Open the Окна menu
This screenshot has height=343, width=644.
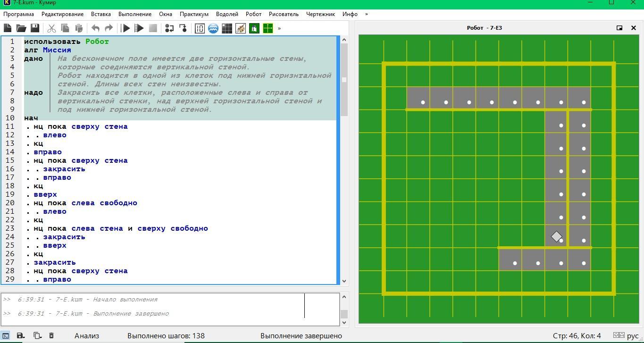166,14
